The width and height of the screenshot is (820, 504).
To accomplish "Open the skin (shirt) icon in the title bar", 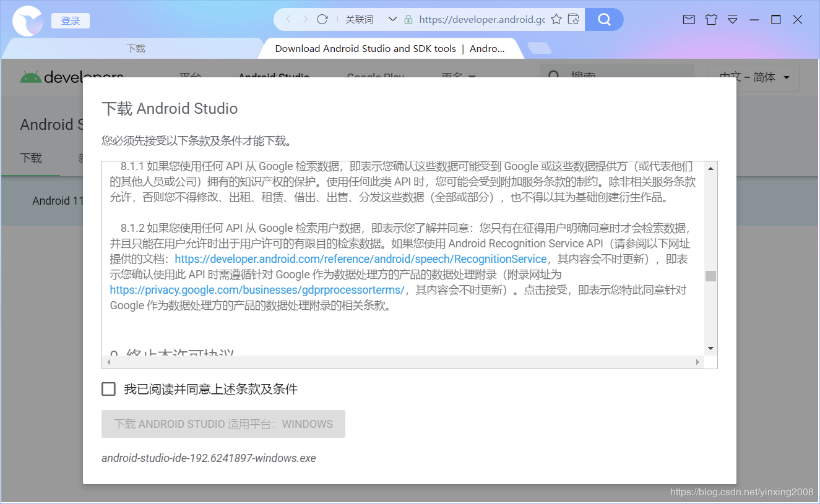I will tap(711, 20).
